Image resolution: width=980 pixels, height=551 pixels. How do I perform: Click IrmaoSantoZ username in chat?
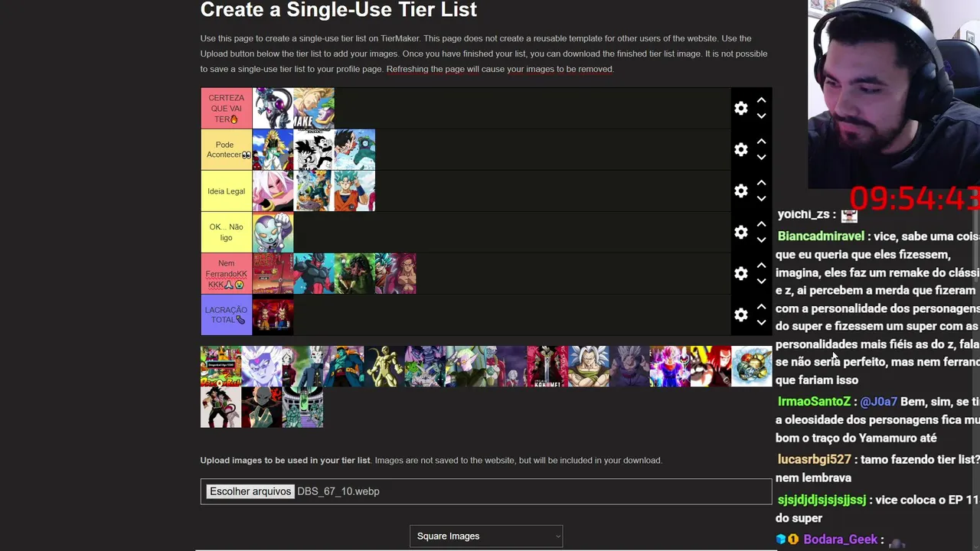[x=814, y=402]
